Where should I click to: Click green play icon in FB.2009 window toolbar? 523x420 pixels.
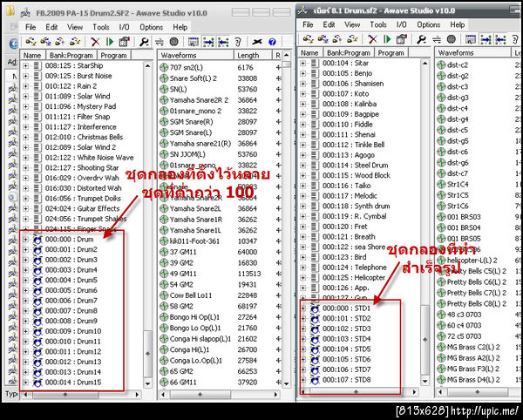tap(110, 42)
